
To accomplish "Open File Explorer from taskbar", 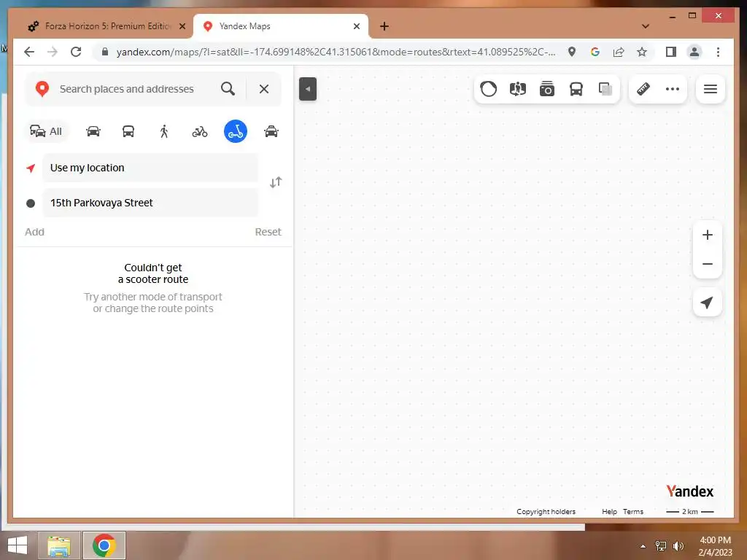I will [x=59, y=545].
